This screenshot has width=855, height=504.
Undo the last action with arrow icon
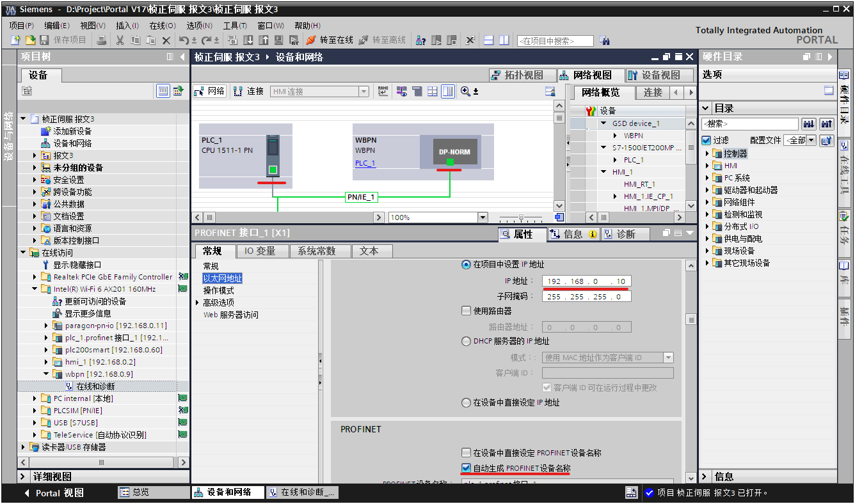click(x=184, y=40)
